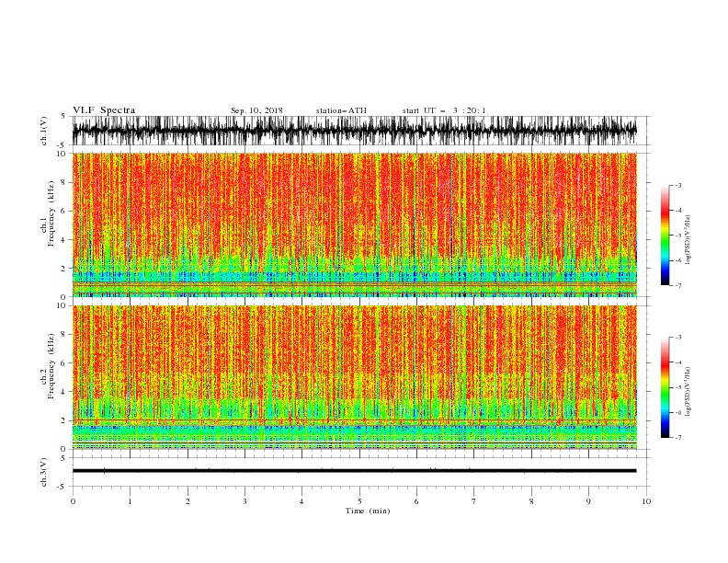Click the ch.1 spectrogram color bar
The image size is (728, 563).
point(665,236)
